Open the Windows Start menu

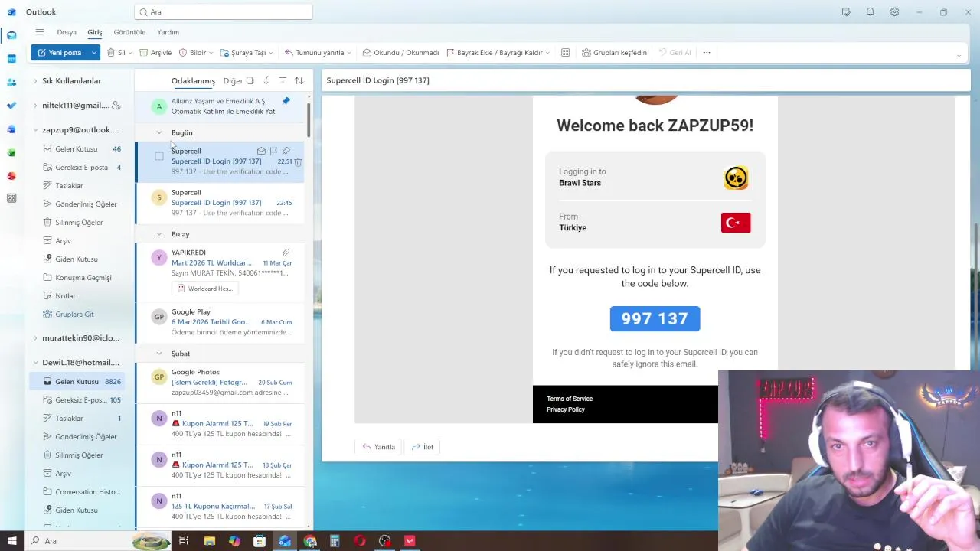(11, 541)
